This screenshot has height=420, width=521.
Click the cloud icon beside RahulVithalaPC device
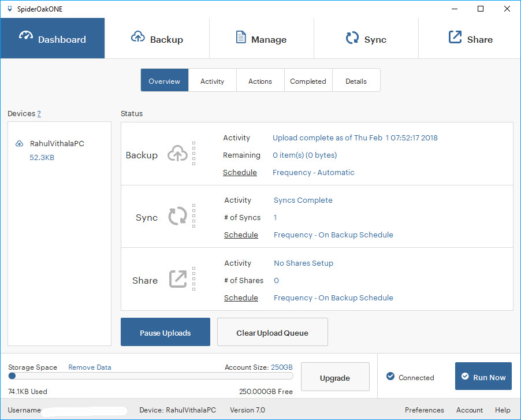point(19,143)
